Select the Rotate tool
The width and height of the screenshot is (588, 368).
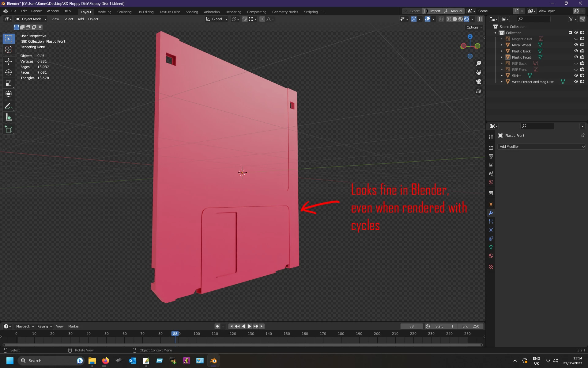(9, 72)
